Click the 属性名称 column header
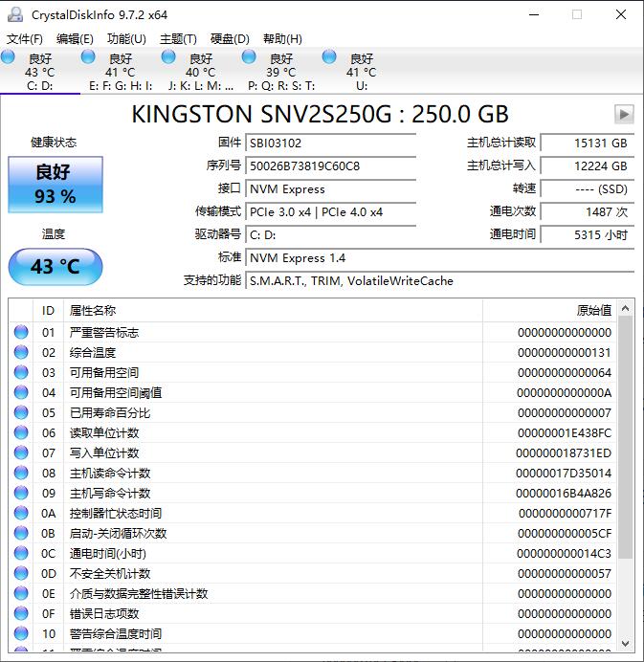Image resolution: width=644 pixels, height=662 pixels. (x=273, y=311)
